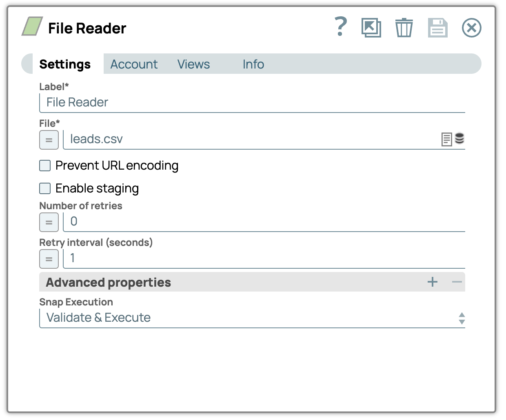Screen dimensions: 506x420
Task: Open the Snap Execution dropdown
Action: click(x=252, y=318)
